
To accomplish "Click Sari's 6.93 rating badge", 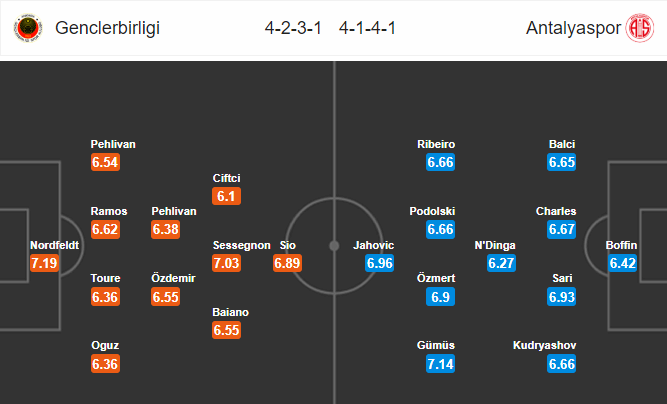I will tap(562, 297).
